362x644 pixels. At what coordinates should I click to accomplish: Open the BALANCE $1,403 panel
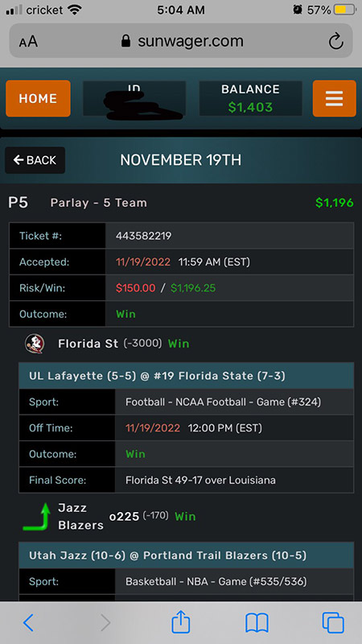click(250, 98)
